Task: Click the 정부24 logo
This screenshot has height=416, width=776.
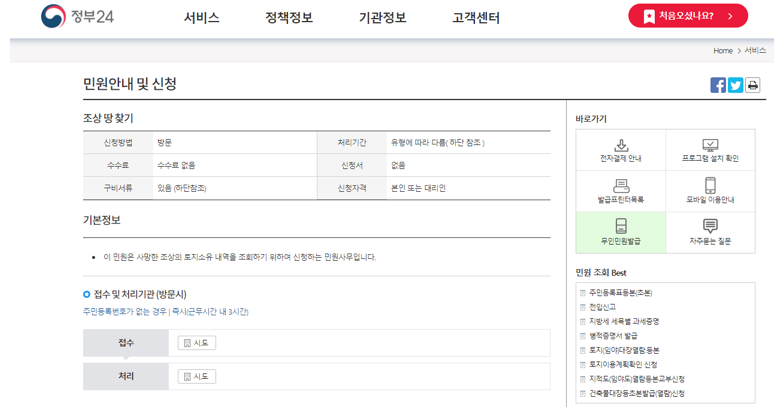Action: point(77,16)
